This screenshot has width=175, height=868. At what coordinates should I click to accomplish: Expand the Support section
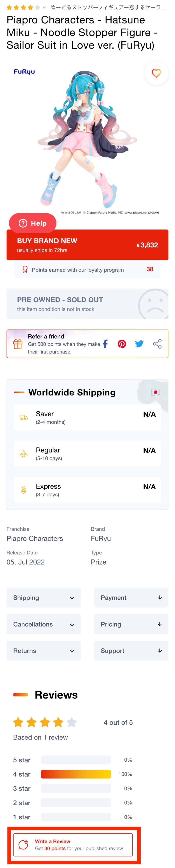pyautogui.click(x=131, y=651)
